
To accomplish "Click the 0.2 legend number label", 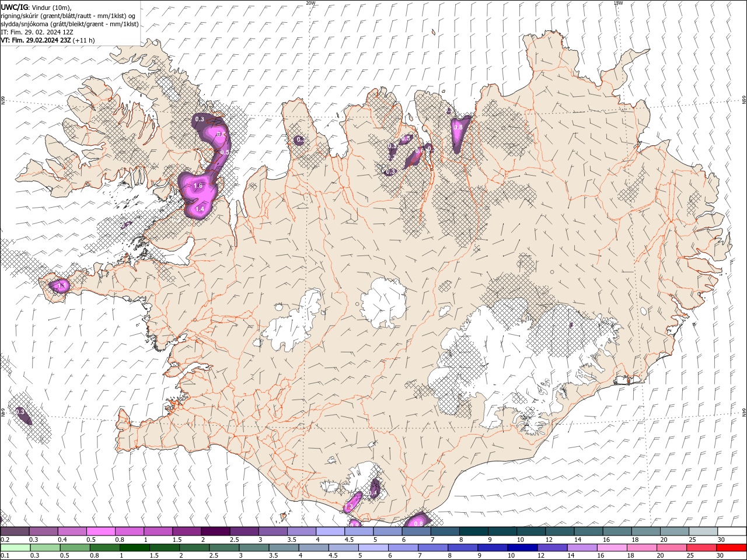I will pos(4,540).
